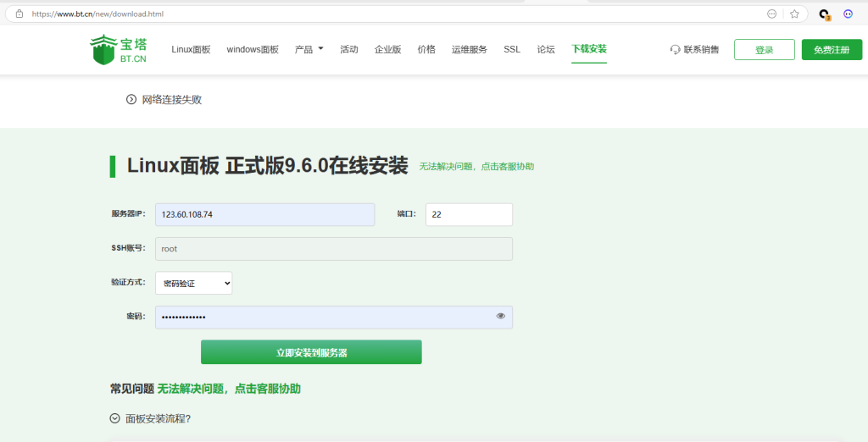The image size is (868, 442).
Task: Click the headset icon beside 联系销售
Action: tap(675, 49)
